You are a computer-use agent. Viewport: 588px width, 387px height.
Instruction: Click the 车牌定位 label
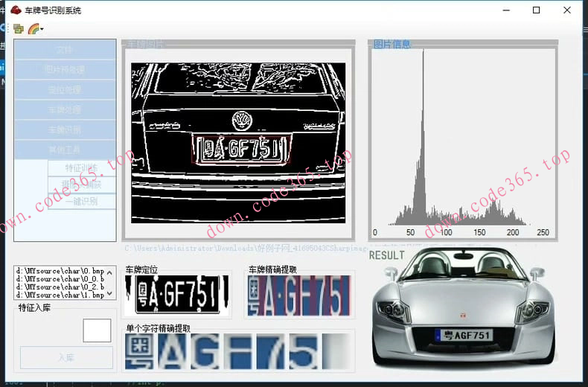[x=141, y=269]
